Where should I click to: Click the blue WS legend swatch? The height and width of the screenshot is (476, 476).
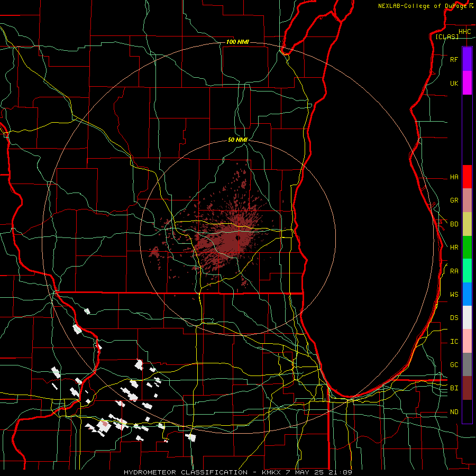pyautogui.click(x=467, y=294)
